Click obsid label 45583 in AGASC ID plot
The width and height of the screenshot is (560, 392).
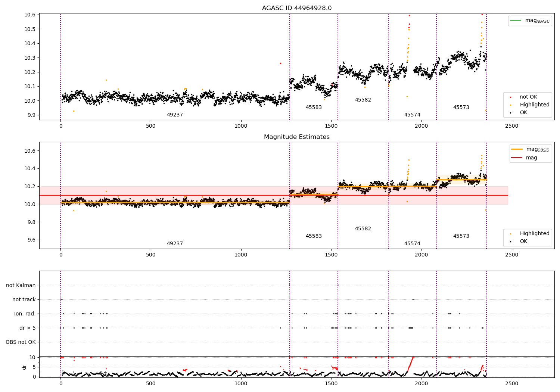(x=314, y=108)
